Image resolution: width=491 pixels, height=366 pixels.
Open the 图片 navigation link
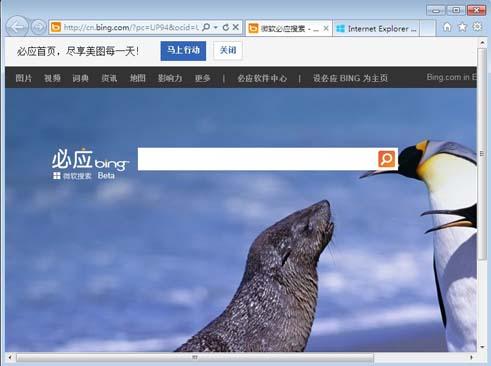(x=24, y=78)
